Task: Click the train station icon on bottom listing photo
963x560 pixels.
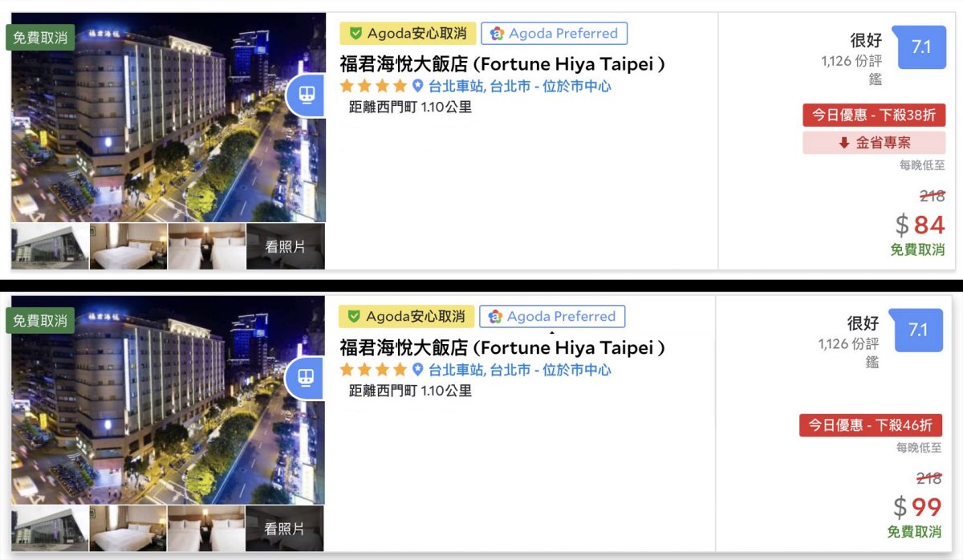Action: [x=307, y=378]
